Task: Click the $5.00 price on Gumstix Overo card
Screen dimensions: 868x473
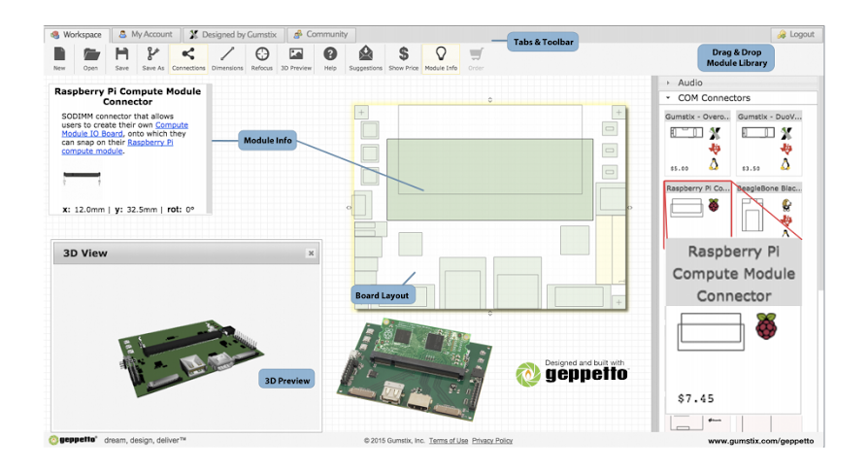Action: click(680, 168)
